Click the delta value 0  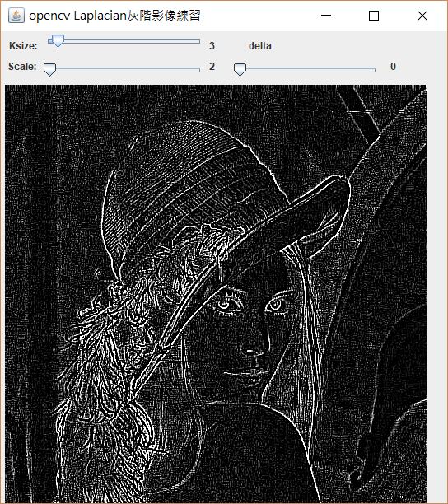coord(393,67)
